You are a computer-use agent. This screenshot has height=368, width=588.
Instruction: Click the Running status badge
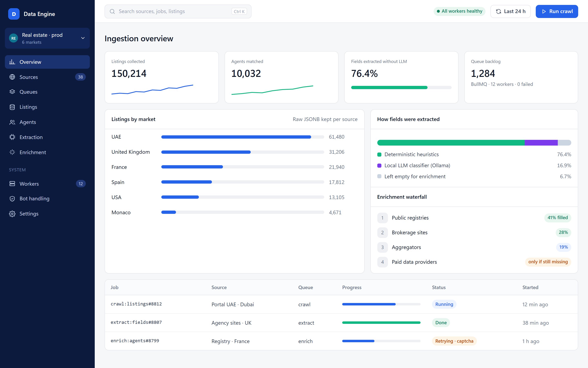444,304
